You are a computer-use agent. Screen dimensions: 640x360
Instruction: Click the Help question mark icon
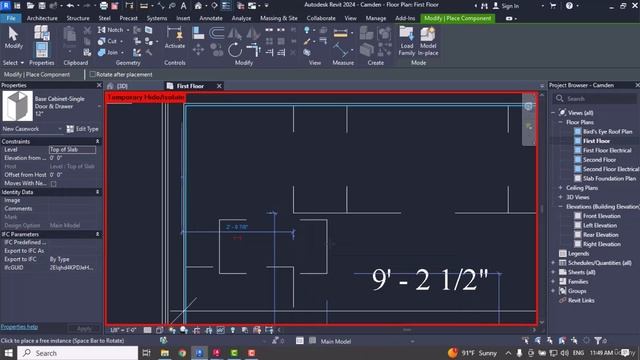point(569,6)
